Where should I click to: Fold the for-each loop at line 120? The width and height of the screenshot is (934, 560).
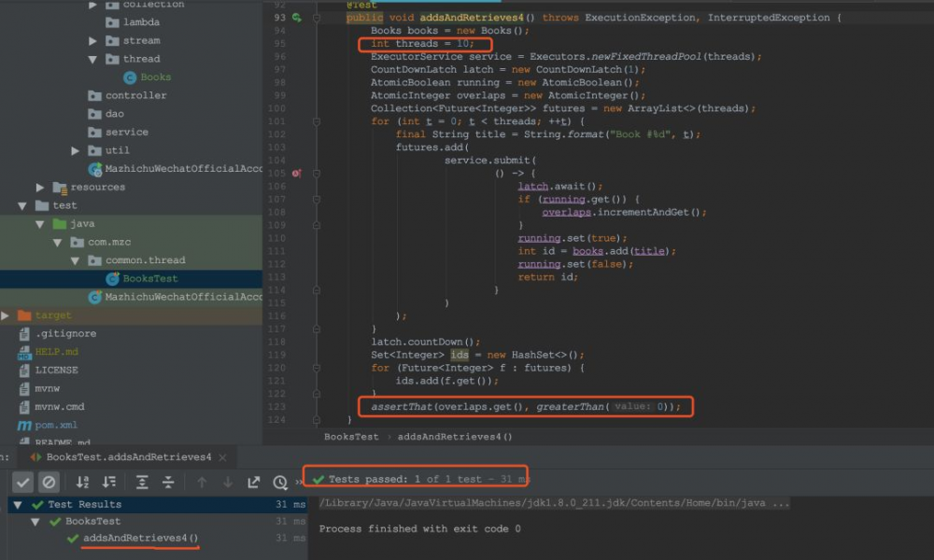coord(317,368)
